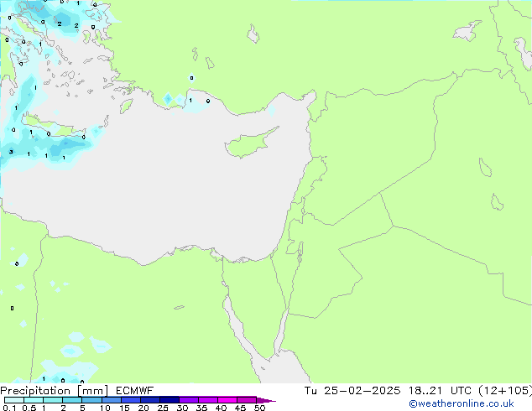
Task: Click the '10' legend value label
Action: (105, 408)
